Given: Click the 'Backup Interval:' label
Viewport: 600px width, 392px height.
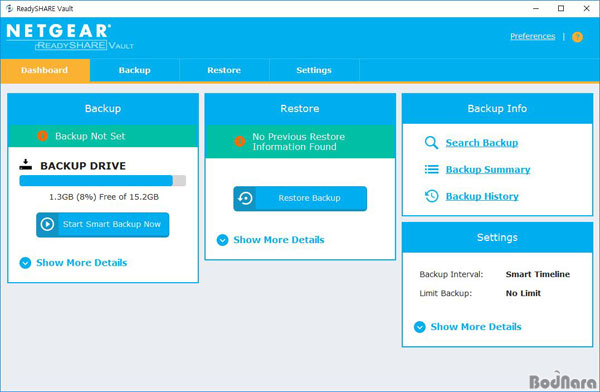Looking at the screenshot, I should (451, 274).
